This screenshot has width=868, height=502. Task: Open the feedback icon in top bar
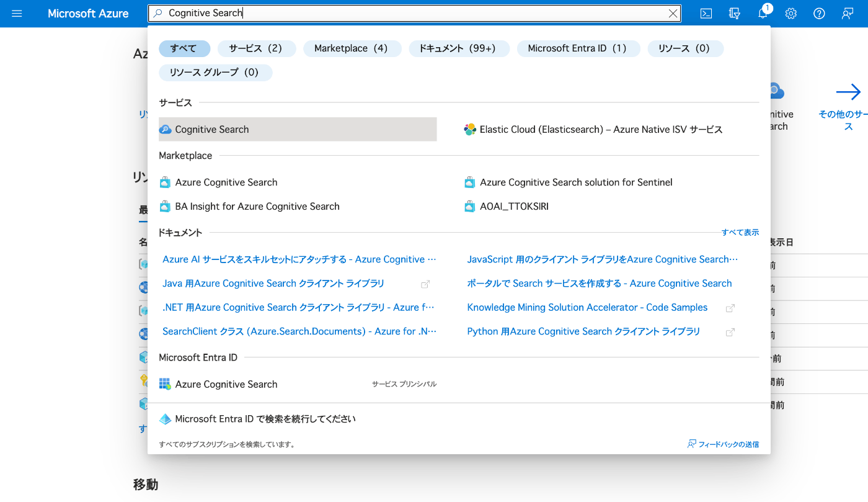coord(848,13)
